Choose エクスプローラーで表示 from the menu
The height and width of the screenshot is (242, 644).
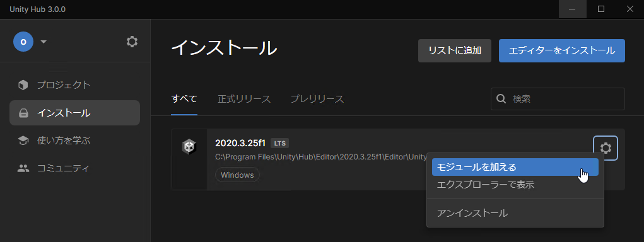point(515,185)
